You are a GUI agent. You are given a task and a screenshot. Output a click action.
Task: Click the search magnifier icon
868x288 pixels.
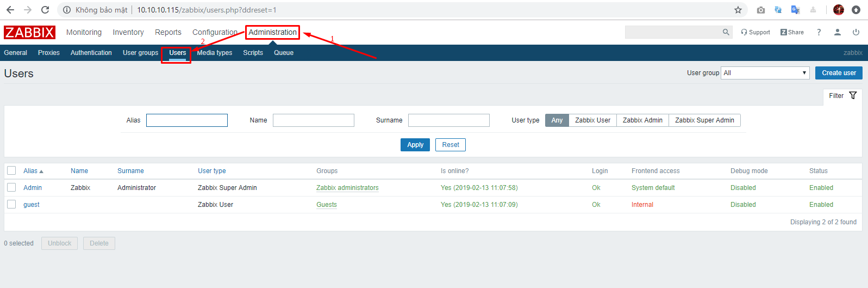coord(726,32)
